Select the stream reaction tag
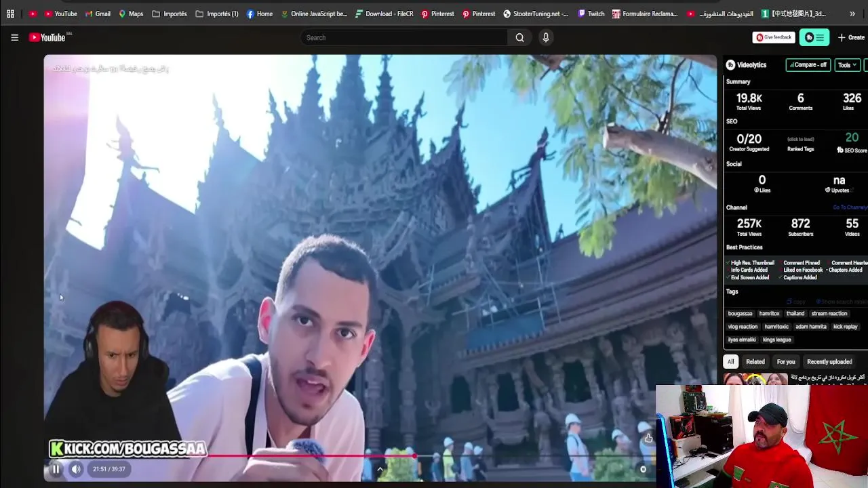The image size is (868, 488). pos(829,314)
